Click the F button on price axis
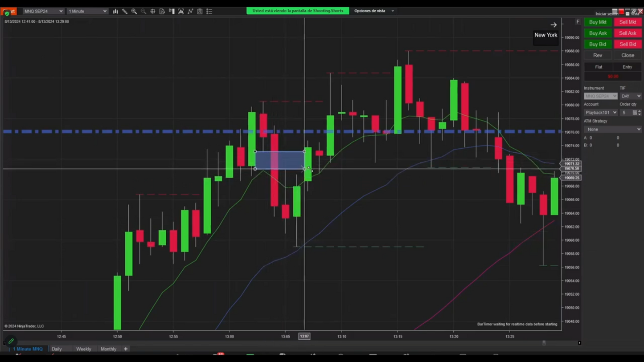Screen dimensions: 644x362 click(x=578, y=22)
